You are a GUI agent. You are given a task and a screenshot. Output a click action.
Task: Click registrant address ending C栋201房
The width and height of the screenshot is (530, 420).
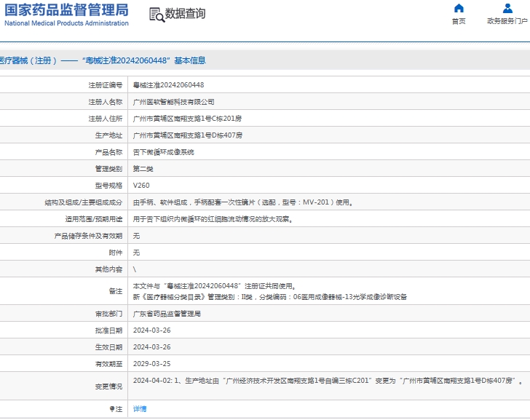187,119
